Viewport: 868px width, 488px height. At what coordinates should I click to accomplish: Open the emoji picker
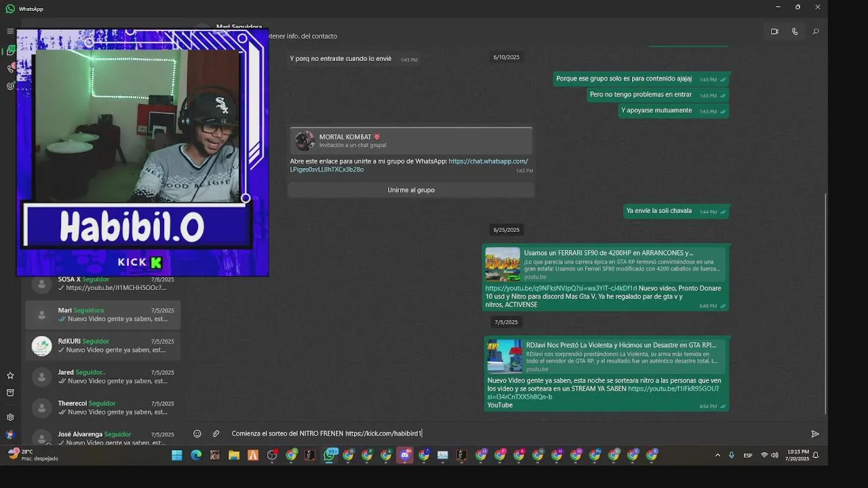point(197,434)
